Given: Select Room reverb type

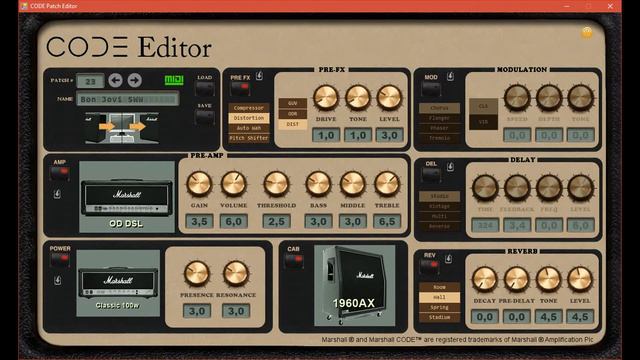Looking at the screenshot, I should click(439, 287).
